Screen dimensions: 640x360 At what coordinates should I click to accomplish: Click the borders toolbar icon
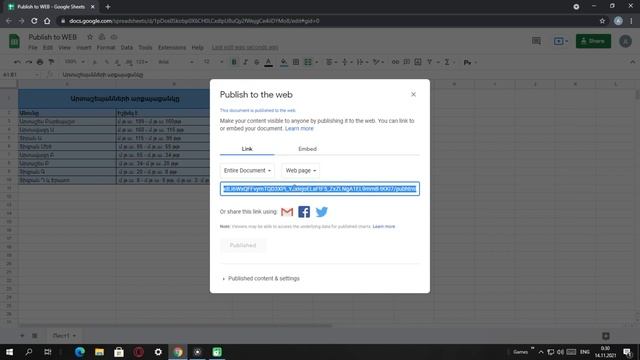point(296,62)
